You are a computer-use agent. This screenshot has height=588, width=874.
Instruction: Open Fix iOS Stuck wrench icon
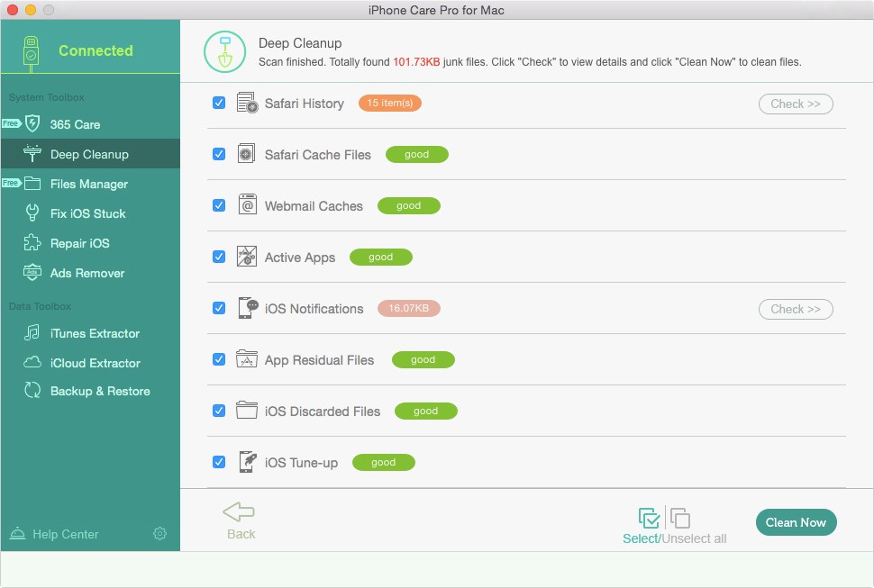(32, 213)
